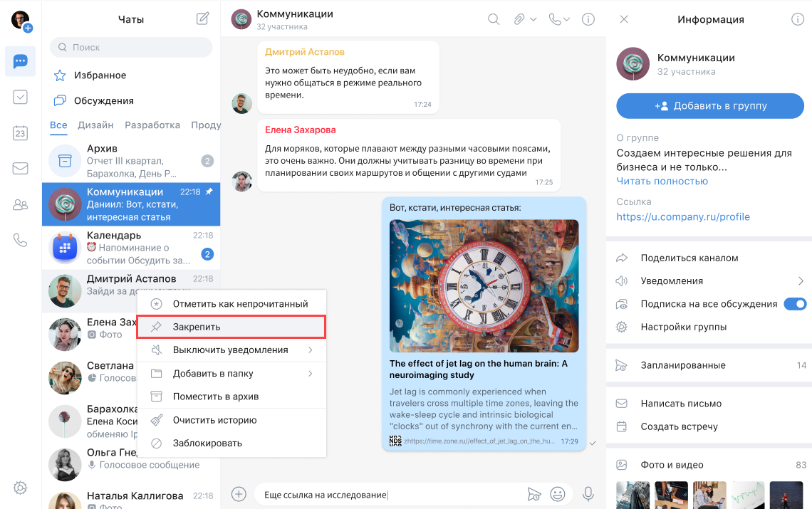Click the Поиск search field
Viewport: 812px width, 509px height.
pyautogui.click(x=131, y=48)
